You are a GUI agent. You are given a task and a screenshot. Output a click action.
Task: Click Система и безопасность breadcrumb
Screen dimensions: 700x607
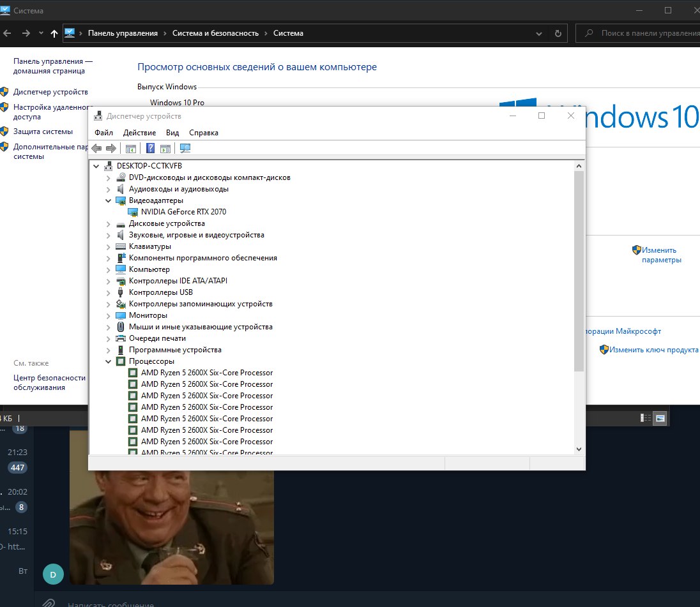click(x=216, y=33)
